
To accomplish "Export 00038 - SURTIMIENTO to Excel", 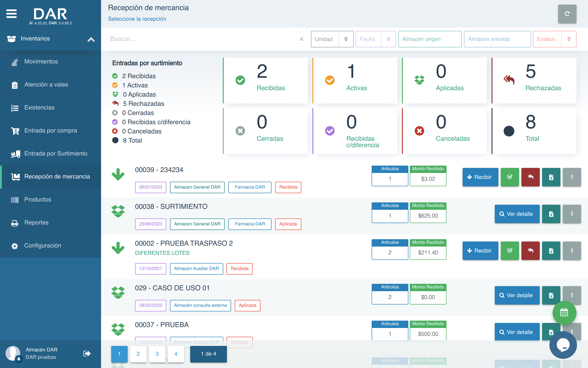I will pos(551,214).
